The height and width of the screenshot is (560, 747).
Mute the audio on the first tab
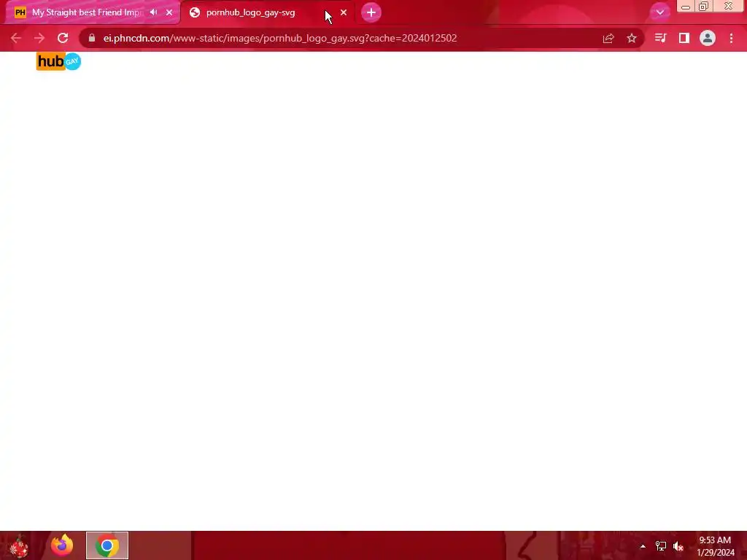(153, 12)
